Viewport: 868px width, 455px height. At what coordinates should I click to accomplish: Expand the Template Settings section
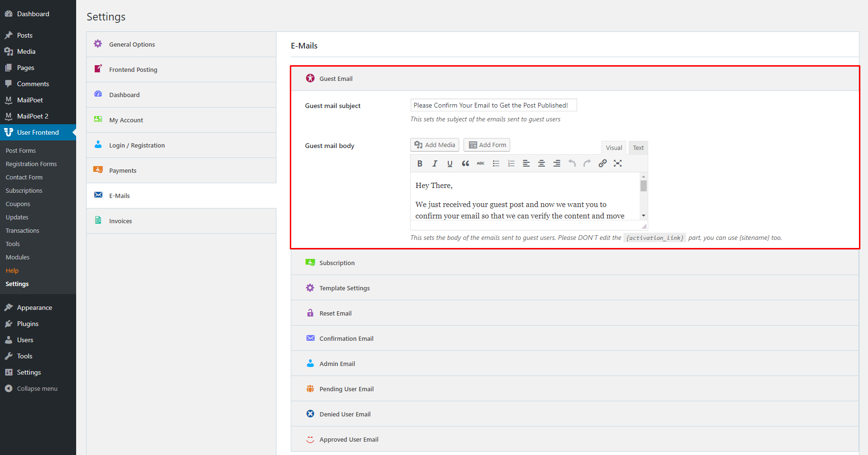pos(575,288)
